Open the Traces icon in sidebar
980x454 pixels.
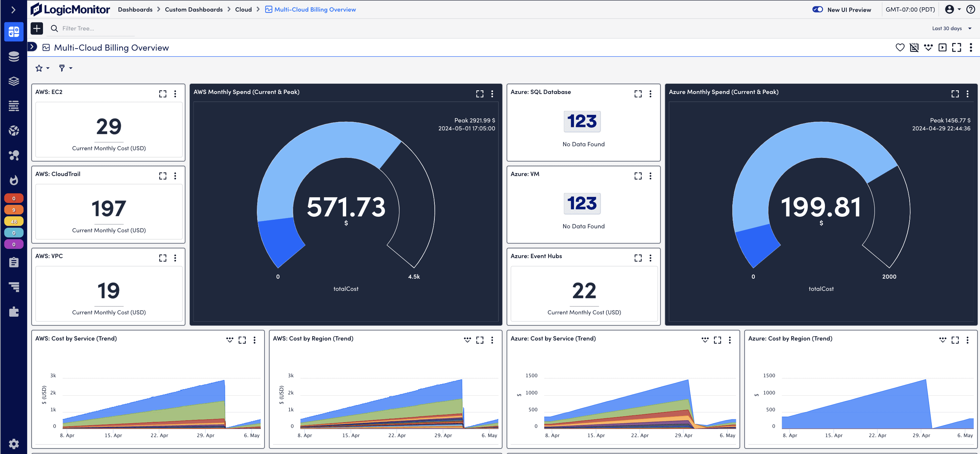click(14, 287)
